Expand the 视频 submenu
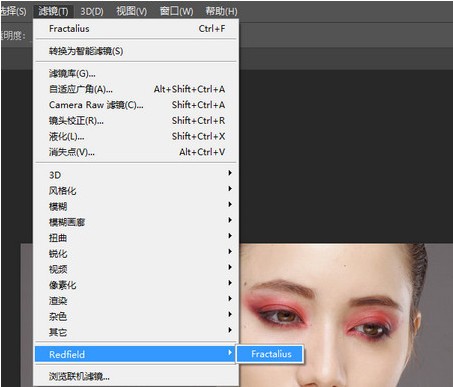453x387 pixels. point(136,269)
